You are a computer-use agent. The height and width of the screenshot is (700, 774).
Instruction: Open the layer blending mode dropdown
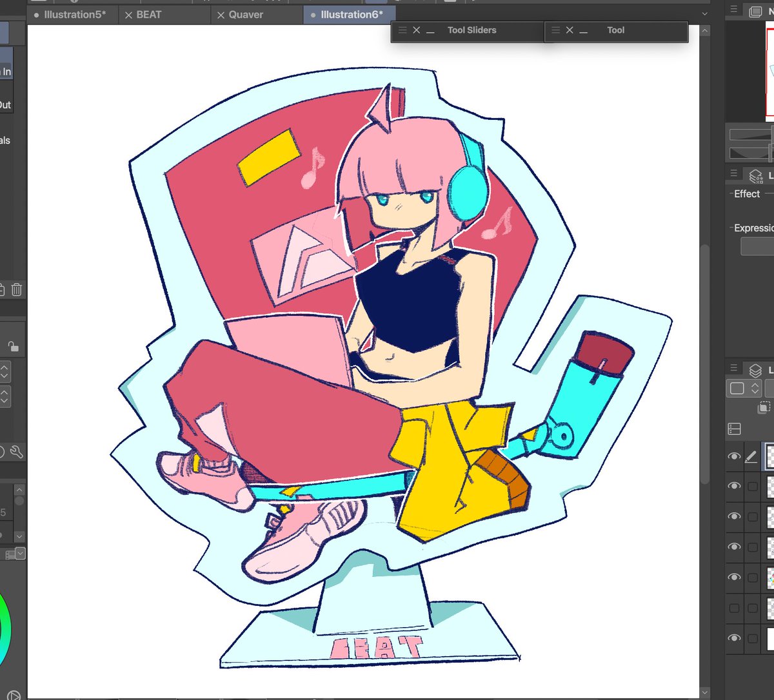click(743, 387)
